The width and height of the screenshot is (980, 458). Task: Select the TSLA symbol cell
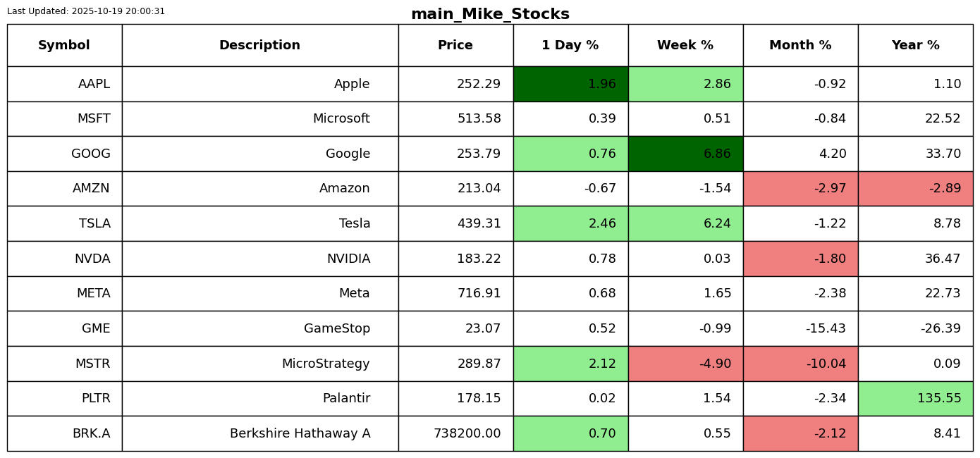point(64,223)
